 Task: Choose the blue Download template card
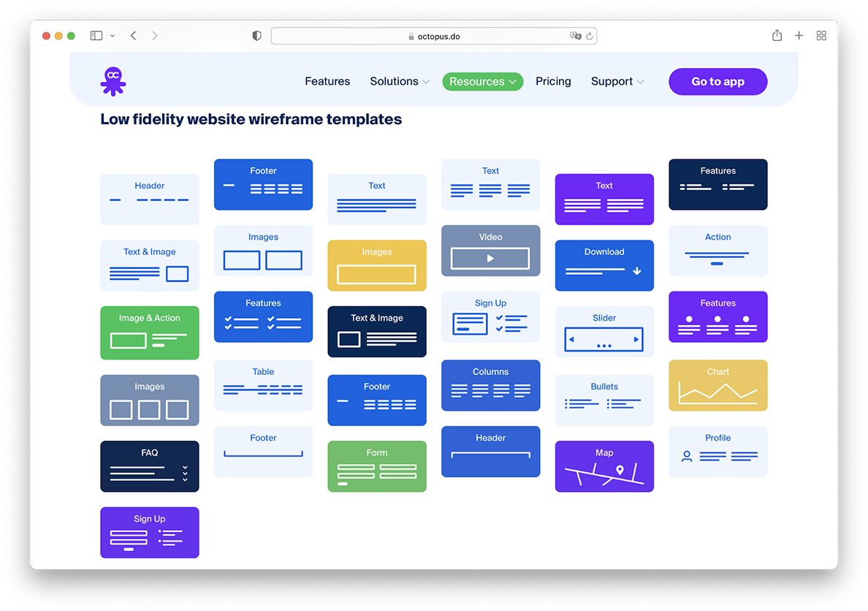point(604,265)
